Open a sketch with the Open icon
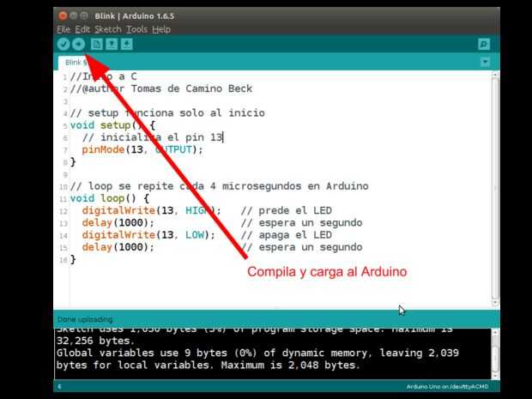532x399 pixels. tap(112, 44)
